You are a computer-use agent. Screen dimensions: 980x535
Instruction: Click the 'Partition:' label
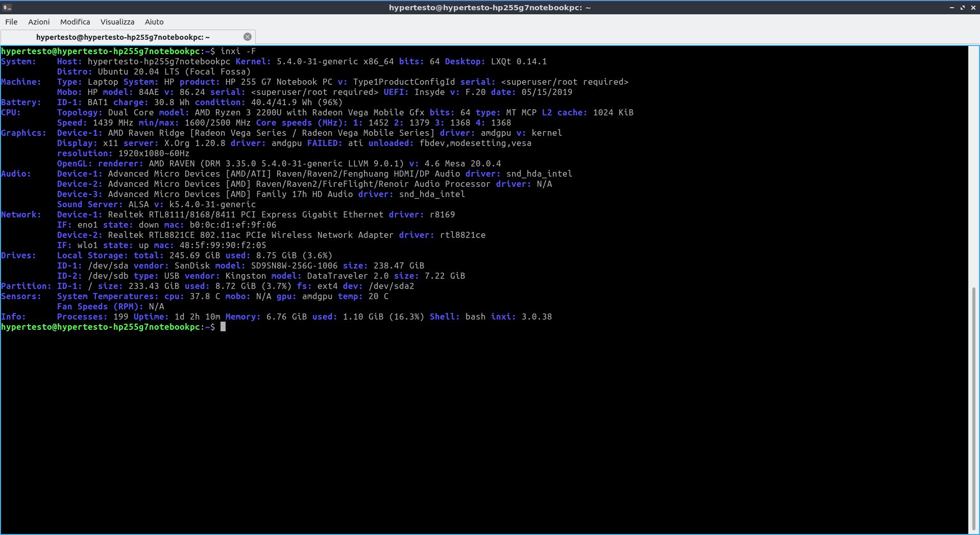[26, 286]
